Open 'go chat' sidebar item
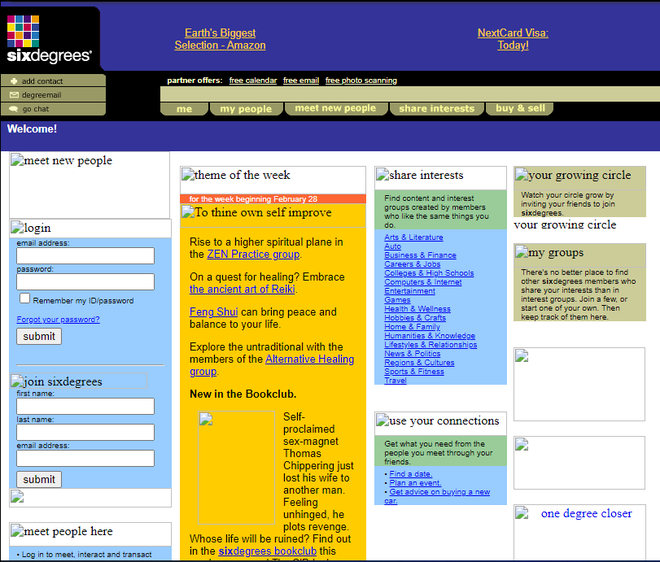 (x=53, y=109)
